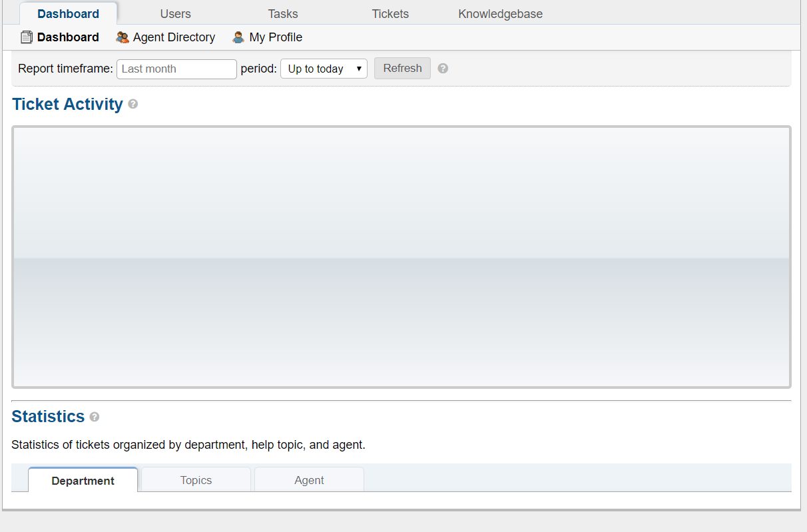Click the My Profile user icon

coord(238,37)
